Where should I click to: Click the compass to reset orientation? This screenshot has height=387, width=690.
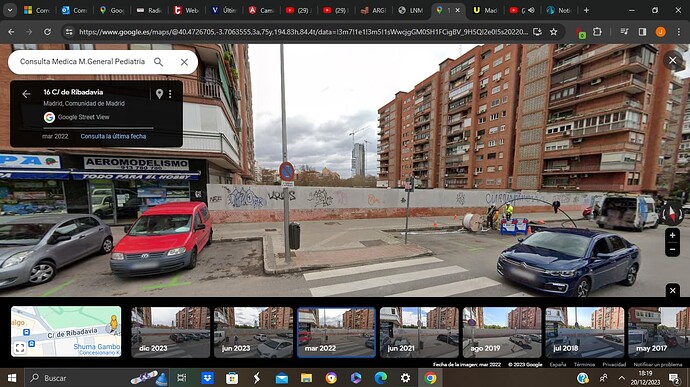(x=672, y=213)
